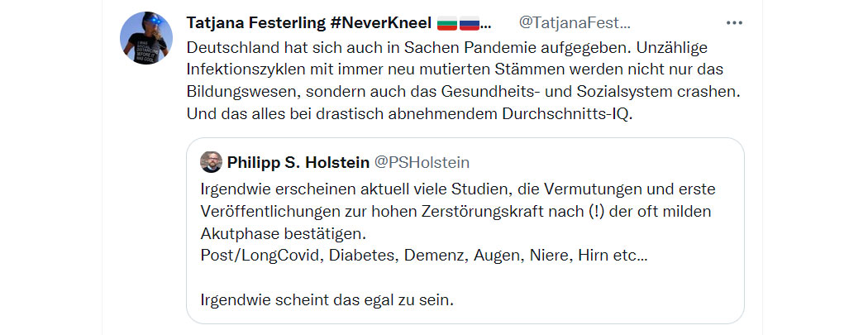Viewport: 868px width, 335px height.
Task: Click the sentence ending with 'Durchschnitts-IQ'
Action: tap(408, 115)
